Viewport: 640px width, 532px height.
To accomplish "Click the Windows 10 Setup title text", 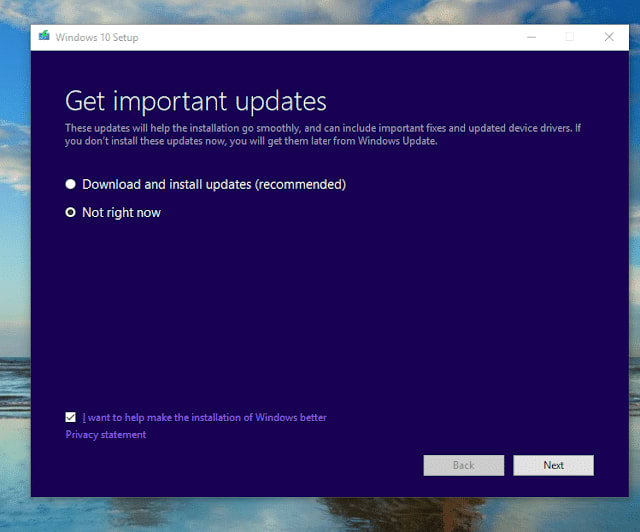I will point(97,37).
